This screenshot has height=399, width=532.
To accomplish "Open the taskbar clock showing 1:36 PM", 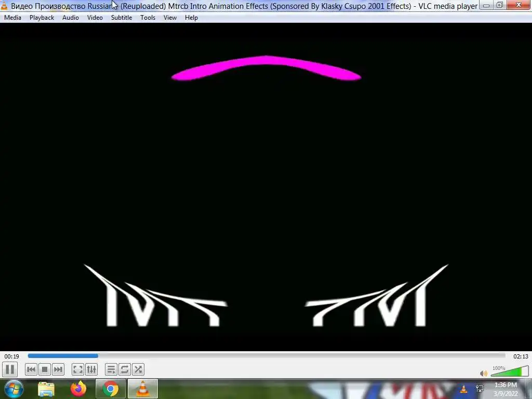I will coord(506,389).
